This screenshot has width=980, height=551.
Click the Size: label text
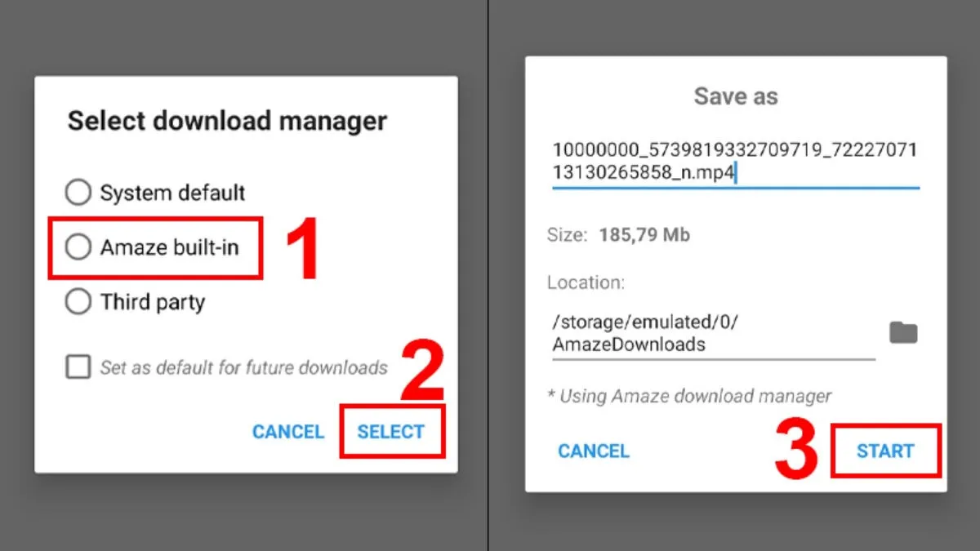pos(567,235)
